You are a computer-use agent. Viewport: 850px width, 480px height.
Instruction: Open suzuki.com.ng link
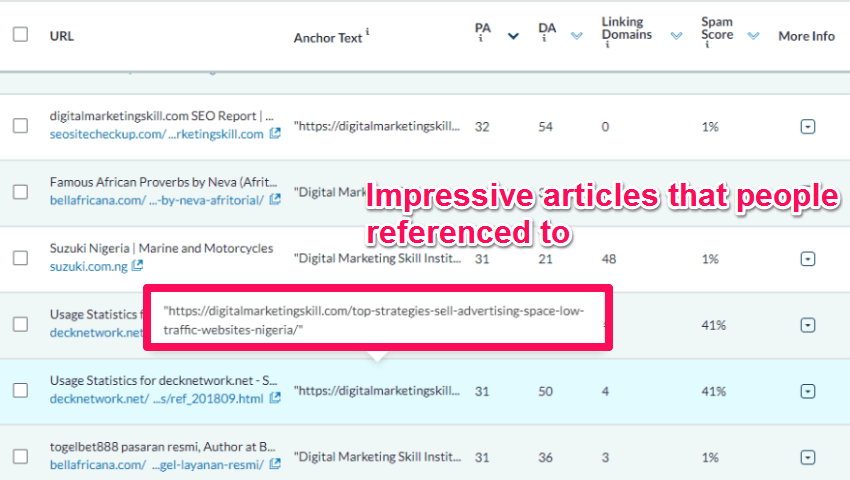click(x=89, y=266)
